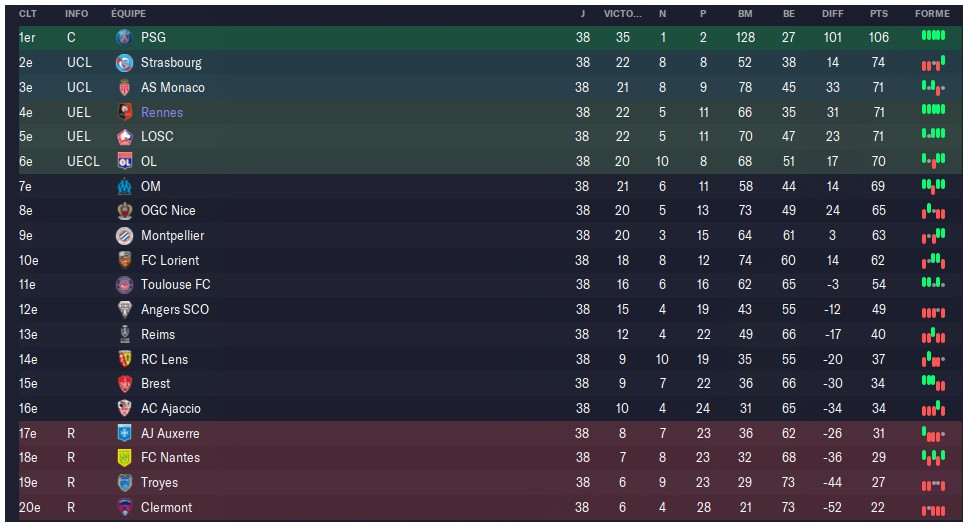Viewport: 968px width, 527px height.
Task: Click the OM club logo
Action: pyautogui.click(x=124, y=186)
